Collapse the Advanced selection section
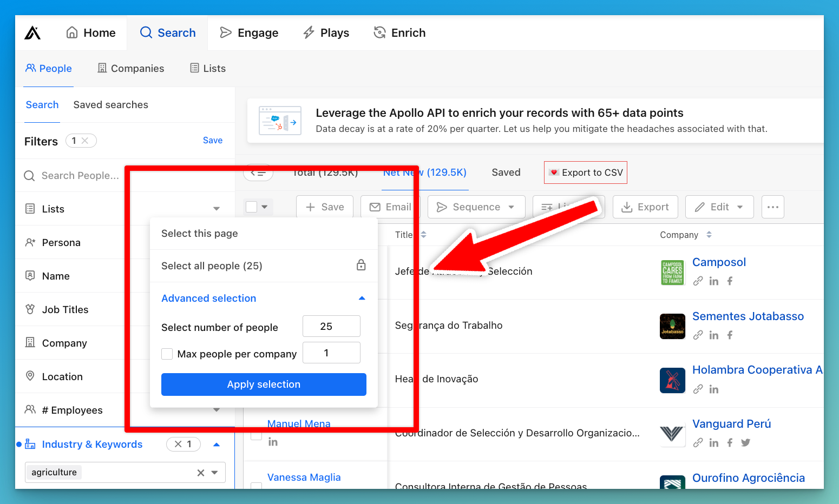This screenshot has width=839, height=504. pos(362,299)
